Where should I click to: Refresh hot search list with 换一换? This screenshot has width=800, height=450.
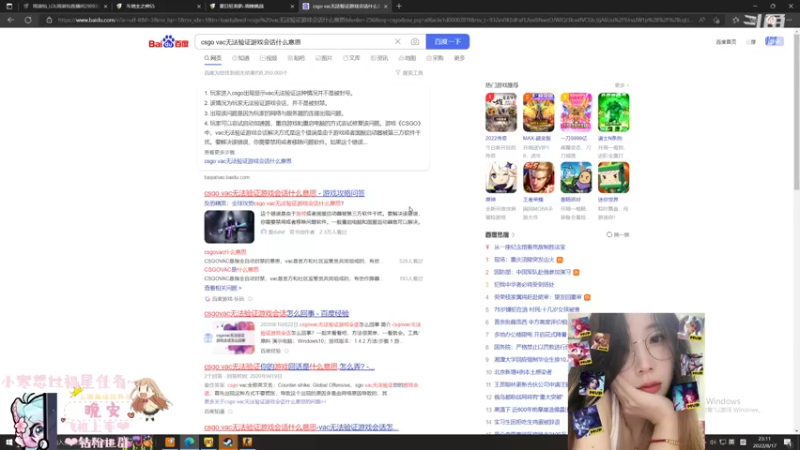click(617, 235)
